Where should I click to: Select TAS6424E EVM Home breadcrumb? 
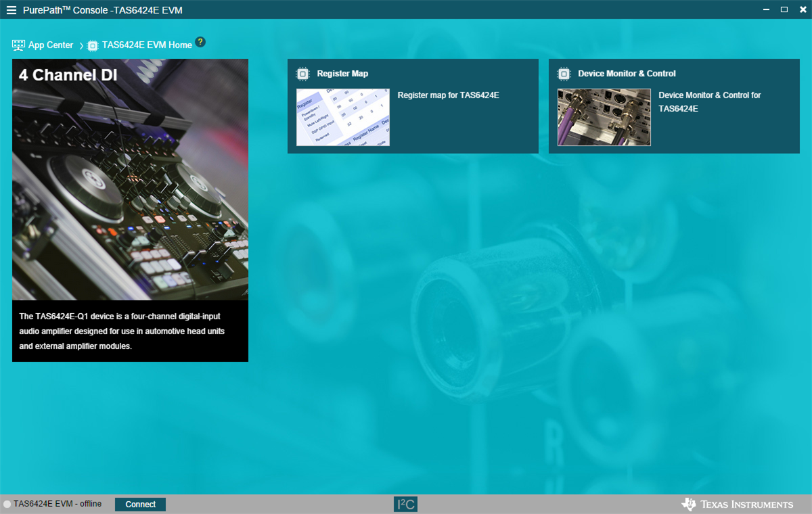coord(147,45)
